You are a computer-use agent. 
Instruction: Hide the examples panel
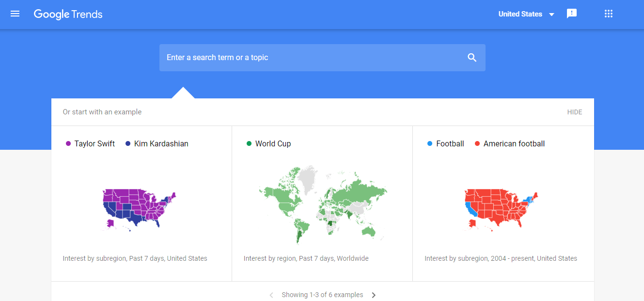575,112
